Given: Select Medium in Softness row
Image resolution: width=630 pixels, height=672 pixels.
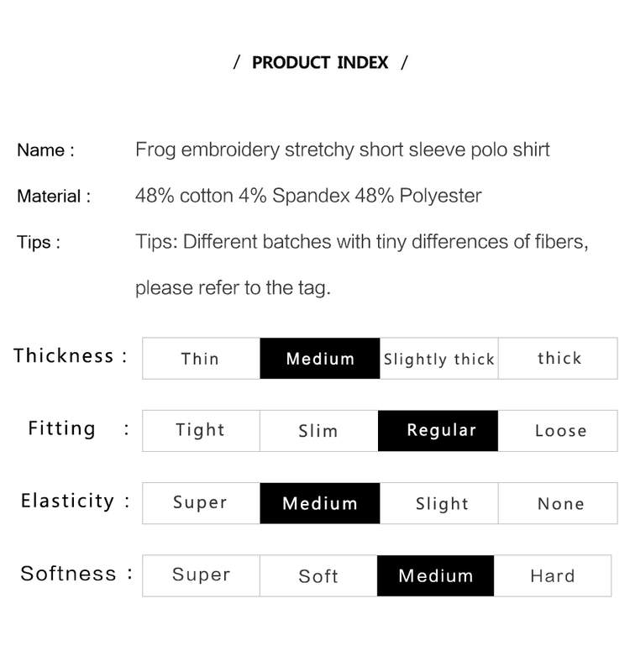Looking at the screenshot, I should click(x=435, y=575).
